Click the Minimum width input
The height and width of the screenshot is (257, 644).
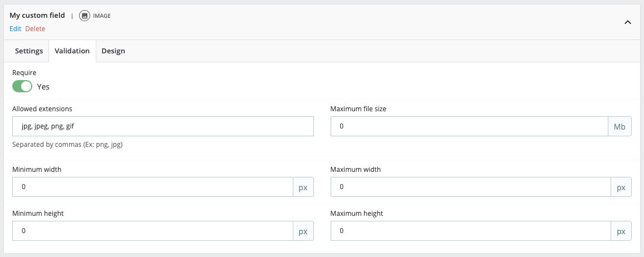click(153, 187)
